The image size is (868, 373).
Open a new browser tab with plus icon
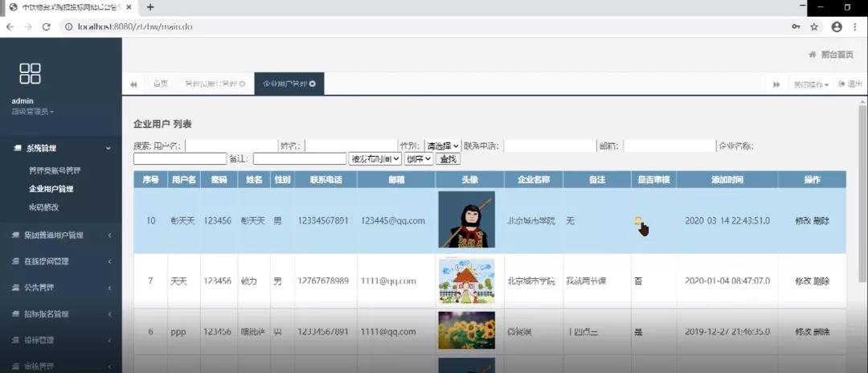tap(149, 7)
